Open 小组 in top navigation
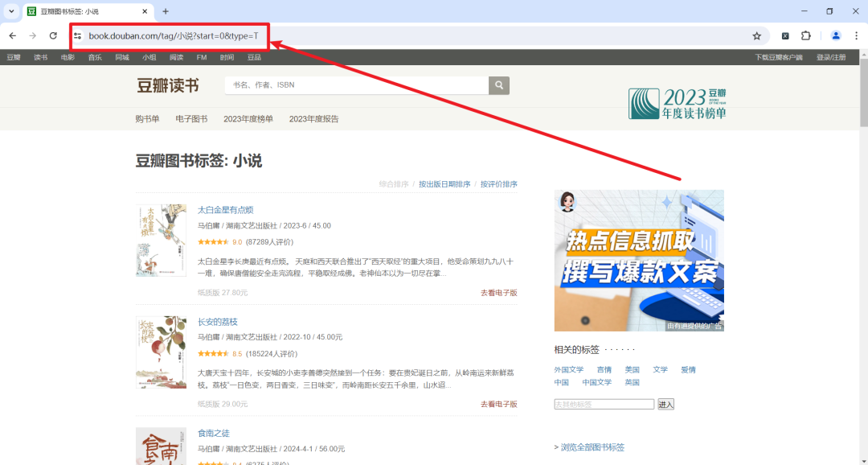 click(149, 57)
